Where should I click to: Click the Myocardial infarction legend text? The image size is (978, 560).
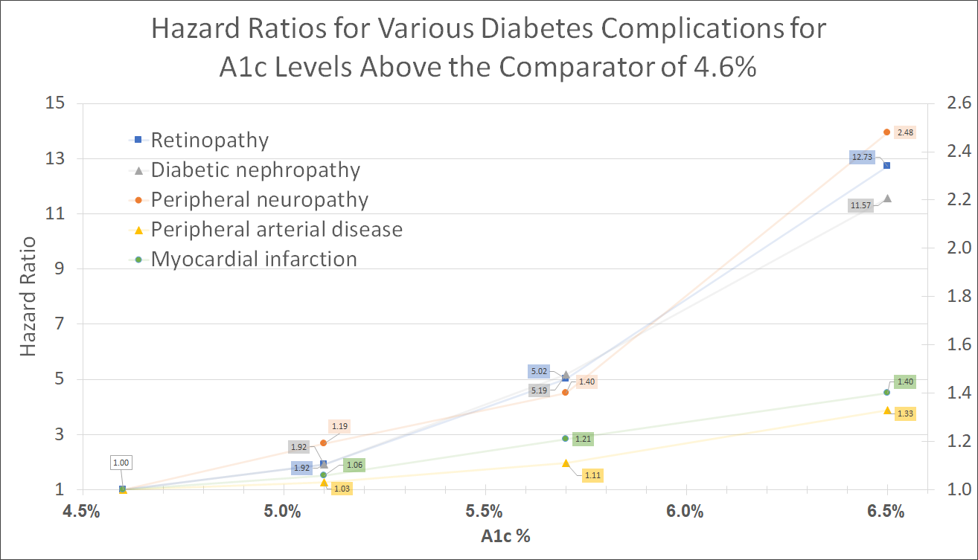tap(254, 260)
